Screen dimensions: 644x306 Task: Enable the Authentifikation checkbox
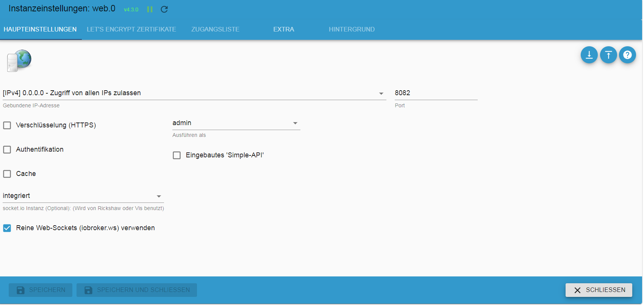[7, 149]
